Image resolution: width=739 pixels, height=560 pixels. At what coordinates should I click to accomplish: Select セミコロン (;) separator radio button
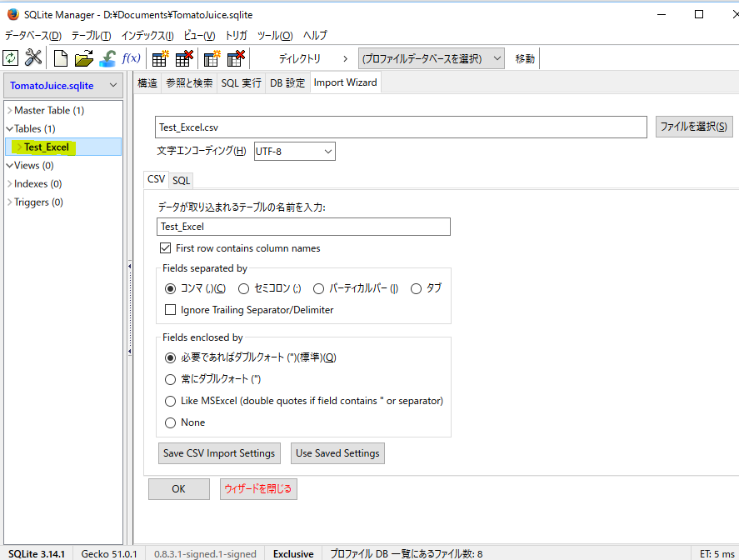[244, 288]
